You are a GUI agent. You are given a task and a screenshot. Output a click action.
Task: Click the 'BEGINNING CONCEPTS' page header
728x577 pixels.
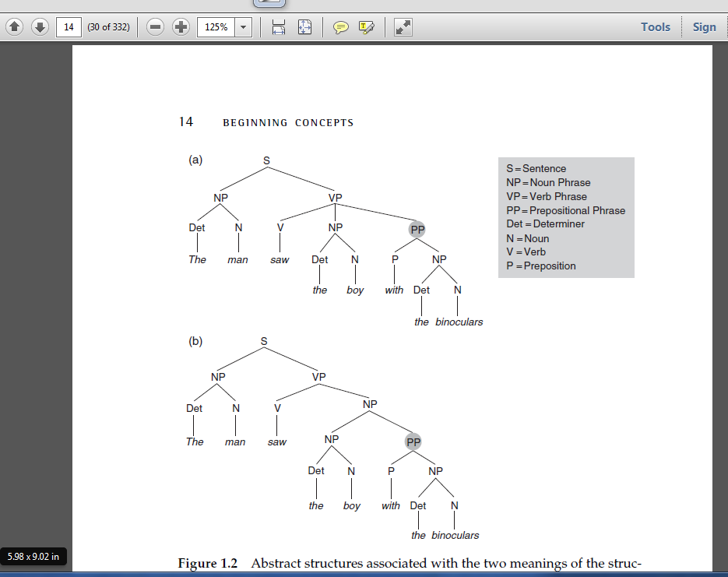288,122
